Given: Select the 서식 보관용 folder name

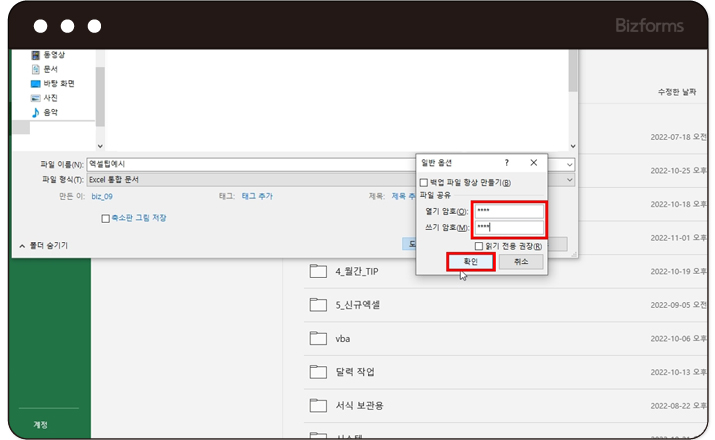Looking at the screenshot, I should coord(359,405).
